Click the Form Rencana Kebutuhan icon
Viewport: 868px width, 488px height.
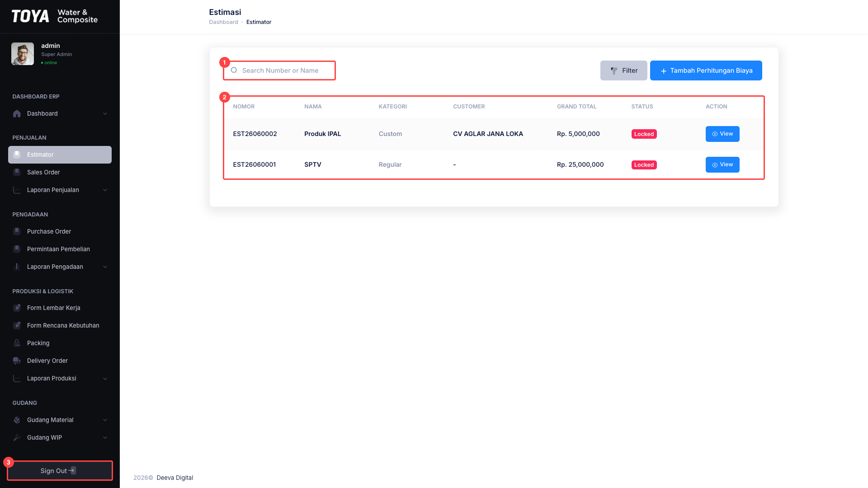17,325
